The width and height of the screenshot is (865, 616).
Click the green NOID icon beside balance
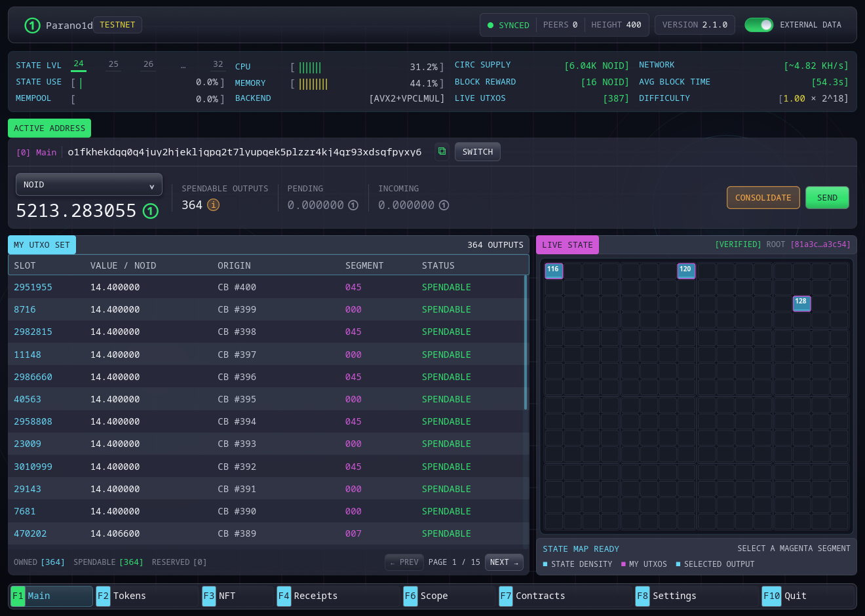coord(151,211)
